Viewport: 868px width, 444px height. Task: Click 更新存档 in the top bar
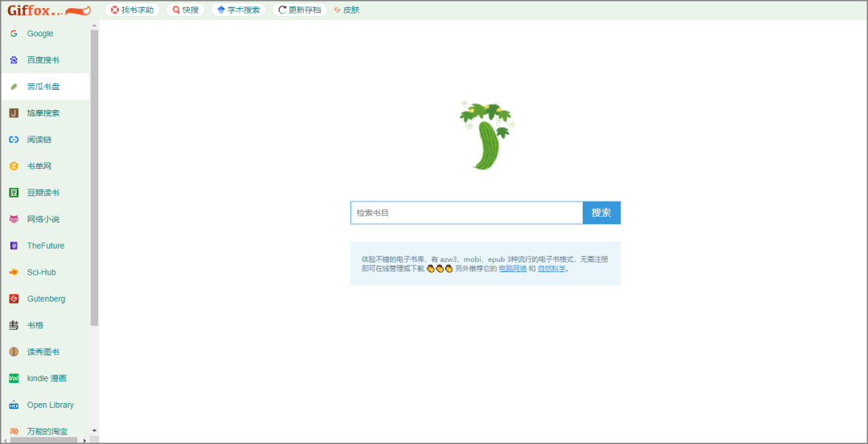[x=299, y=10]
